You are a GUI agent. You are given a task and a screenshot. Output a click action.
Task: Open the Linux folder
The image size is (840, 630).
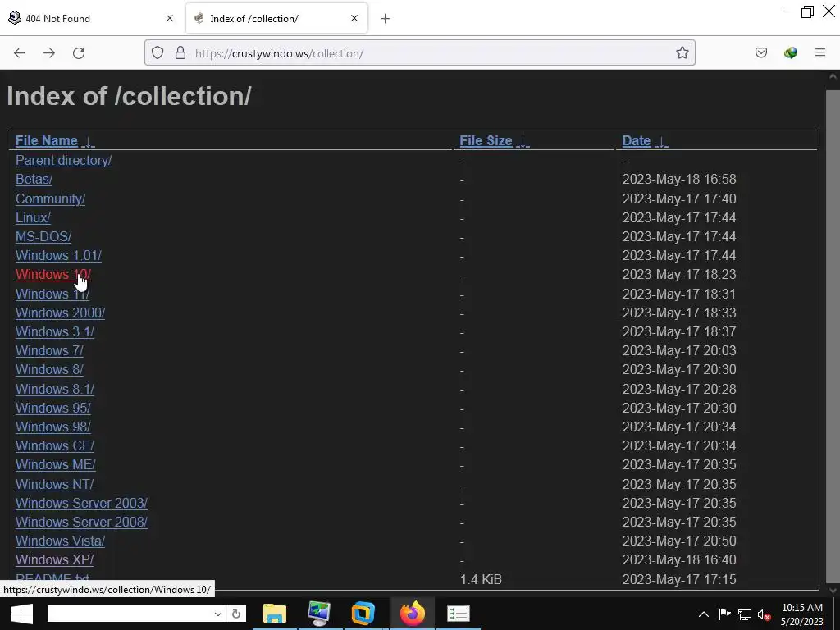click(33, 217)
